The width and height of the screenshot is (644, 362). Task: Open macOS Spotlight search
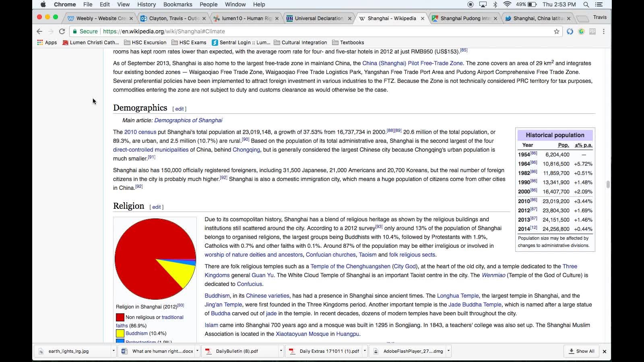click(x=586, y=4)
